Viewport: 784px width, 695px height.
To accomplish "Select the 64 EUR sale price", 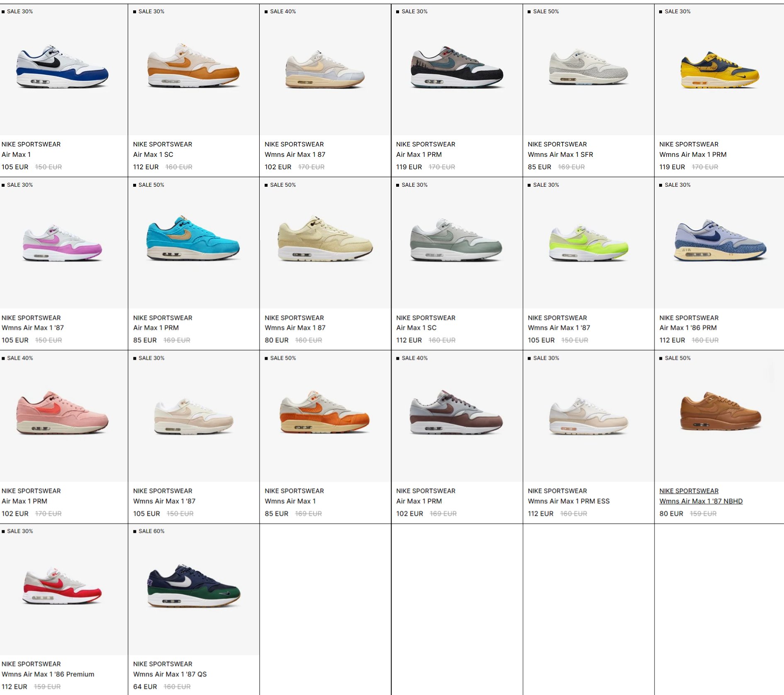I will (x=145, y=687).
